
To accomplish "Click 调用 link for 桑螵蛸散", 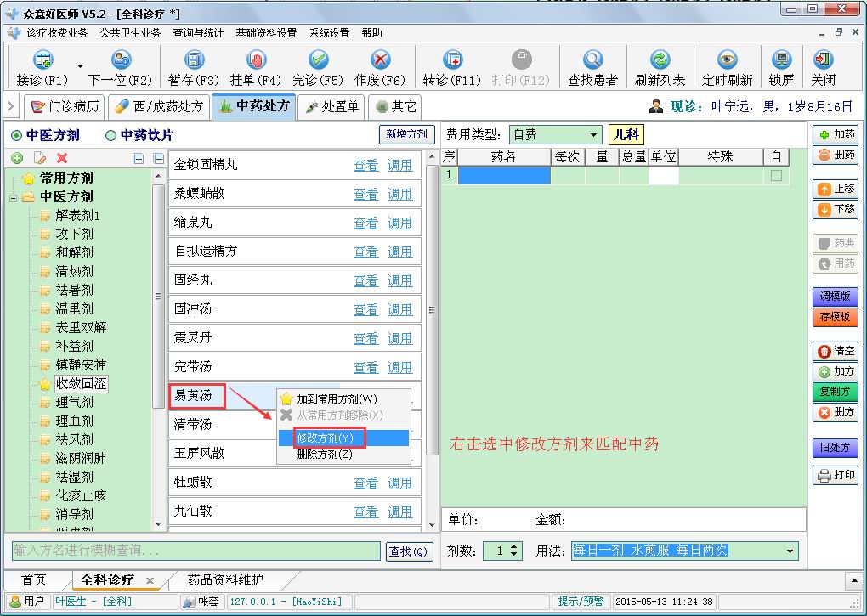I will coord(399,194).
